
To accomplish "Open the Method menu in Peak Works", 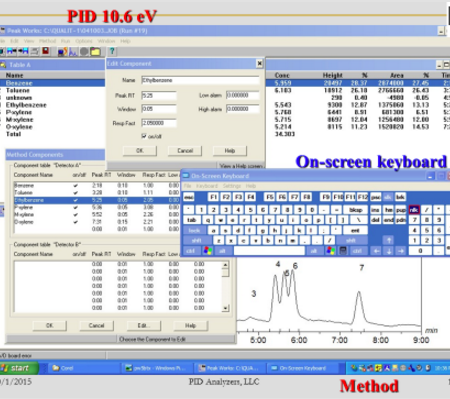I will [x=47, y=41].
